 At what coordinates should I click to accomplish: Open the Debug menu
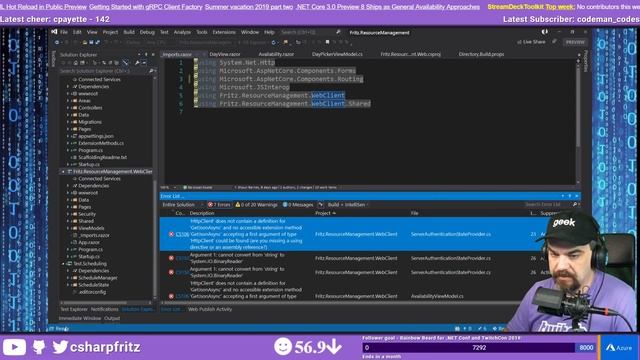click(147, 32)
